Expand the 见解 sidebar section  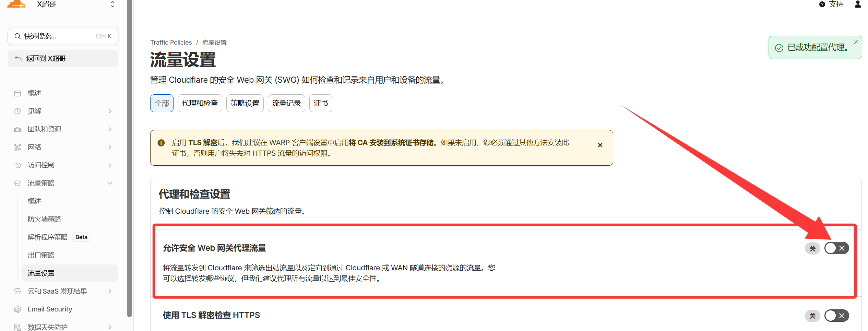click(x=110, y=111)
